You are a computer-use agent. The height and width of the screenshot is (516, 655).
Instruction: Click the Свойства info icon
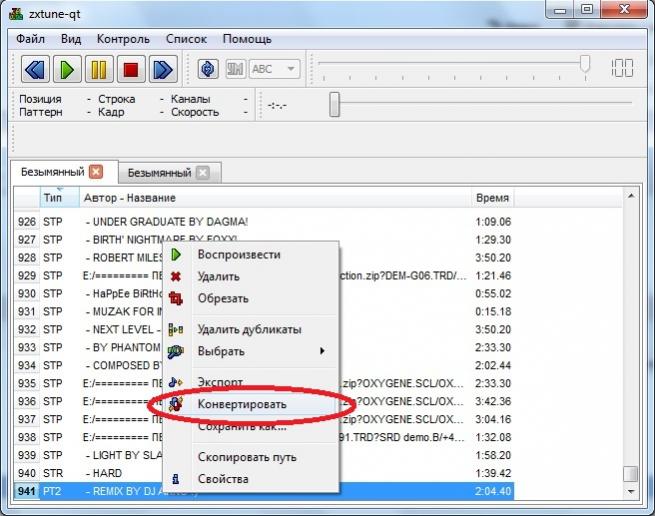point(176,479)
